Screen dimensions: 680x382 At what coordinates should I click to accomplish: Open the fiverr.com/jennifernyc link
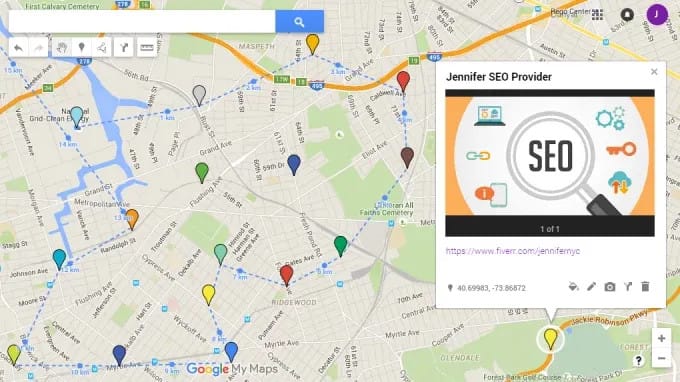(513, 251)
